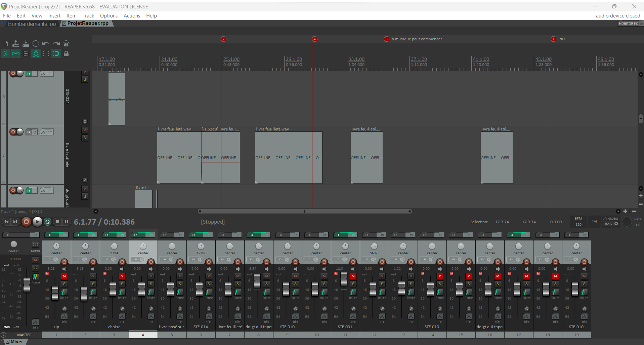Toggle auto-crossfade toolbar icon
This screenshot has width=644, height=345.
(6, 53)
